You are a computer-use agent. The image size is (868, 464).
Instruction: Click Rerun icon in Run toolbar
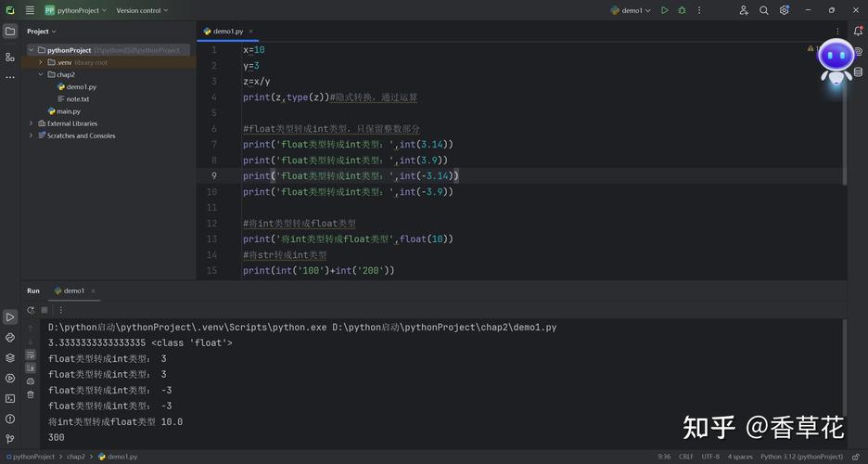(31, 310)
